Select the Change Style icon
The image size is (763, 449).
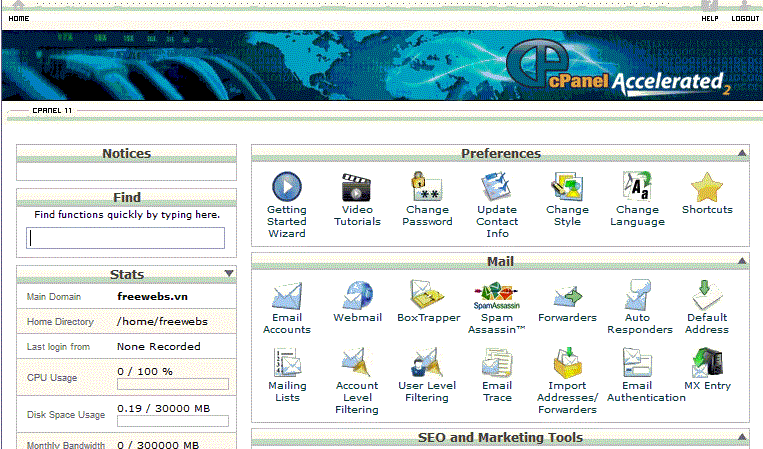pos(567,187)
